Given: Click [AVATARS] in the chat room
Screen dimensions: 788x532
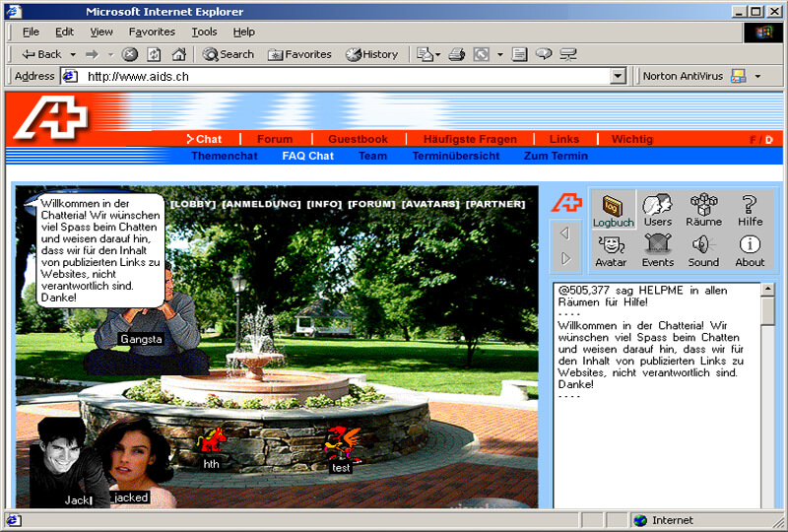Looking at the screenshot, I should pyautogui.click(x=430, y=204).
